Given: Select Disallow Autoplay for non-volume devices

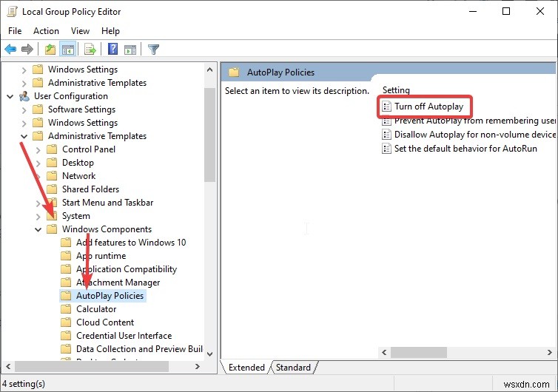Looking at the screenshot, I should [x=474, y=135].
